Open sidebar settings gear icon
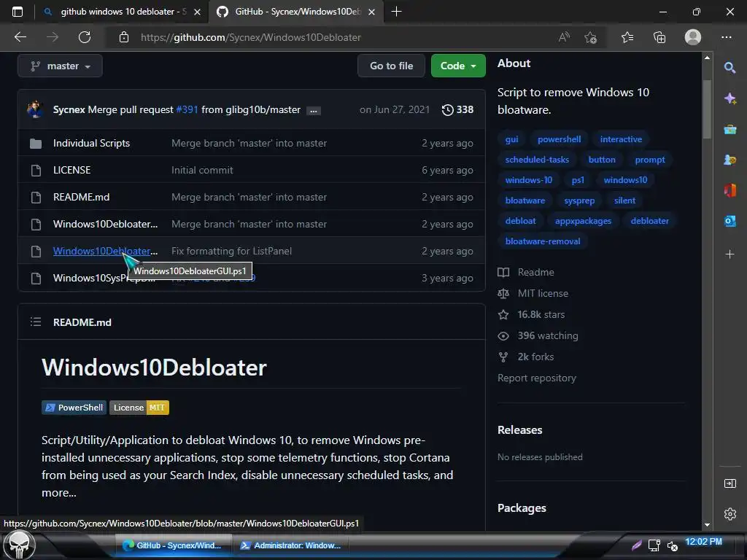Screen dimensions: 747x560 (729, 514)
